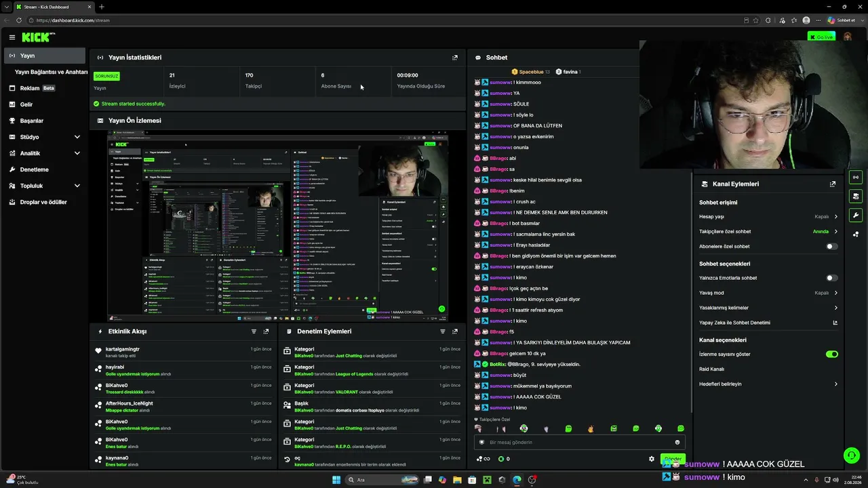Open the Reklam Beta page

(45, 88)
